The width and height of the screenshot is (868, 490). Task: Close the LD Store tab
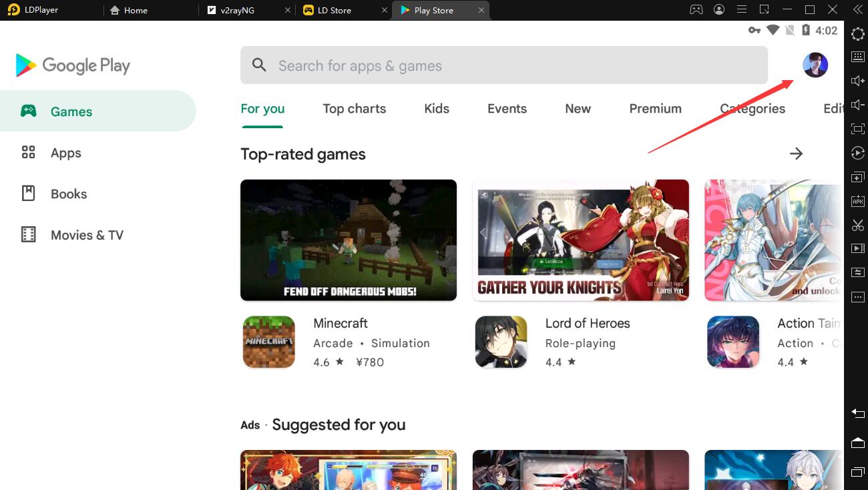385,10
